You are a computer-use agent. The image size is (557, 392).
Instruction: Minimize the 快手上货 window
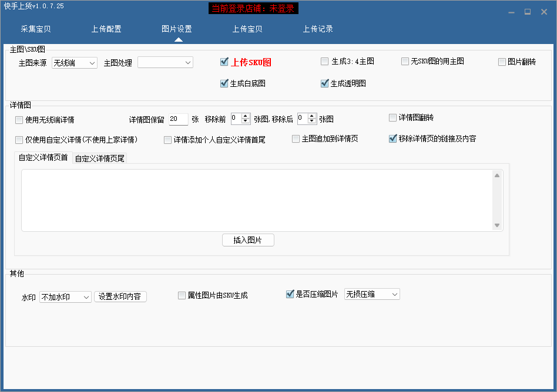coord(512,12)
